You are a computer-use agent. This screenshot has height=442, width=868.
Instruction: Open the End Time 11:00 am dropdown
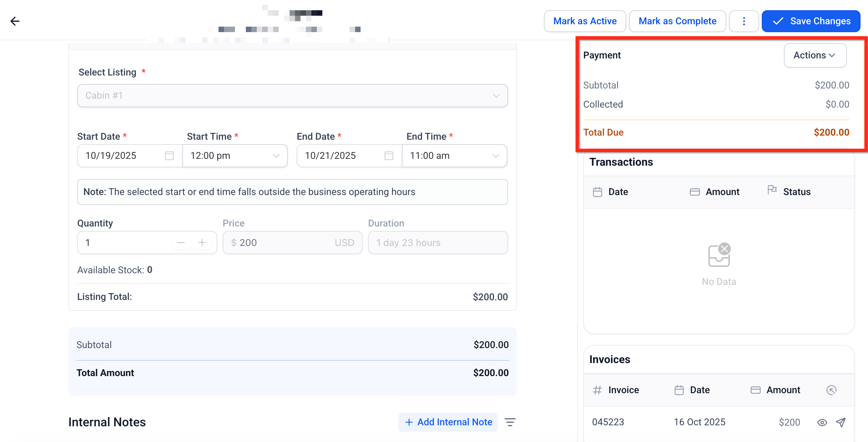click(x=454, y=156)
